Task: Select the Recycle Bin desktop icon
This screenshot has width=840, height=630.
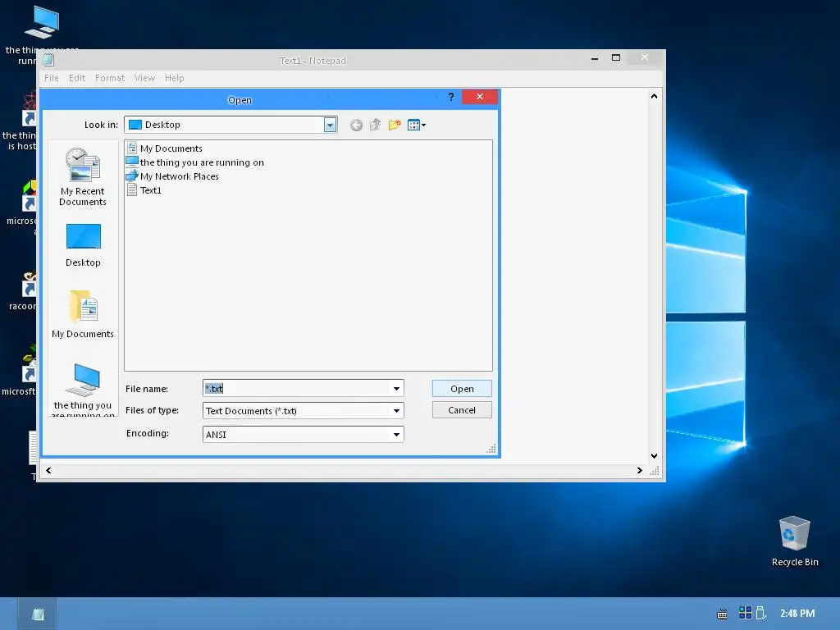Action: point(794,541)
